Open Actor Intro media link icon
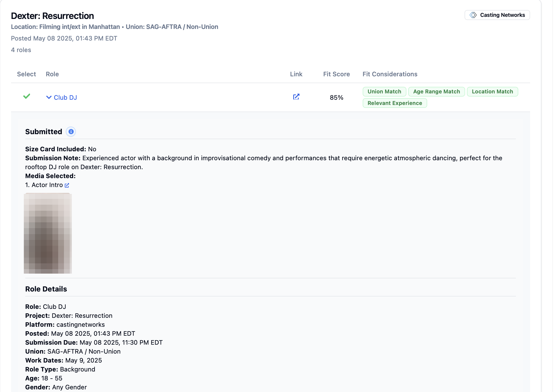The height and width of the screenshot is (392, 558). tap(67, 185)
